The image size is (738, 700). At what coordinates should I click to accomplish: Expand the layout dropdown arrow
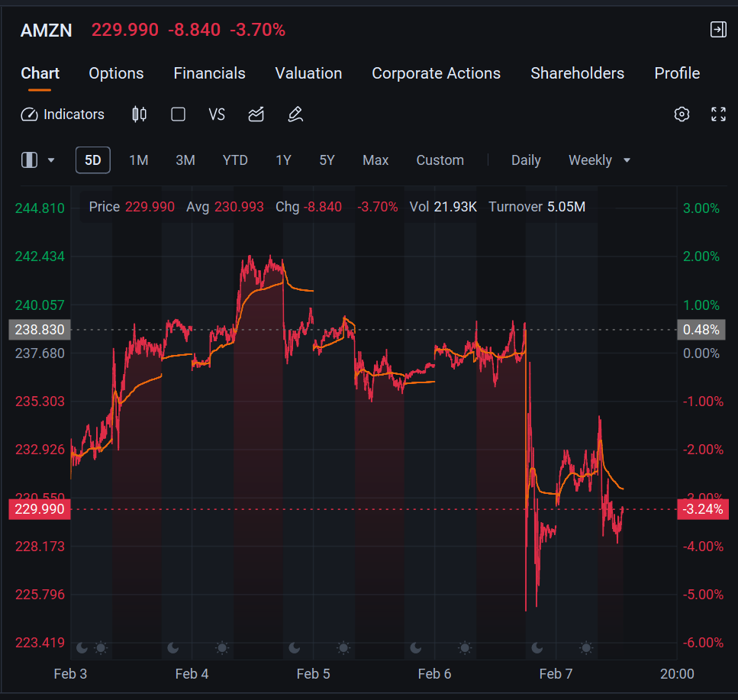[51, 160]
